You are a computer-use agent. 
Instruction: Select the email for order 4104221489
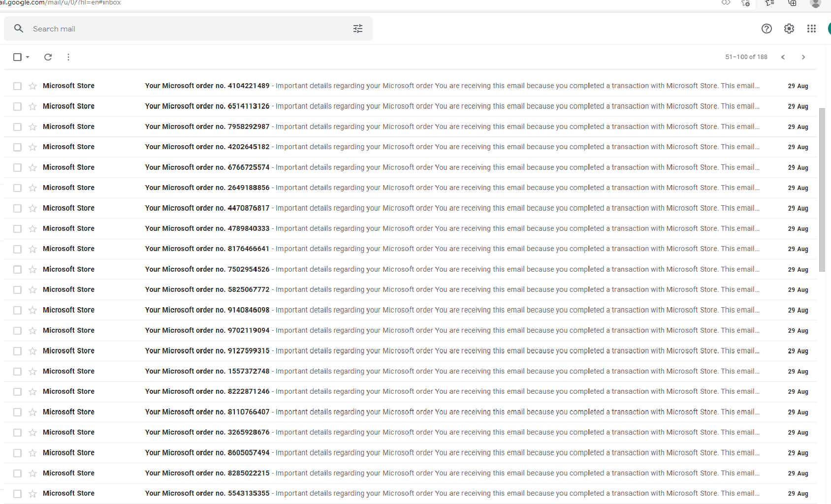(x=17, y=86)
